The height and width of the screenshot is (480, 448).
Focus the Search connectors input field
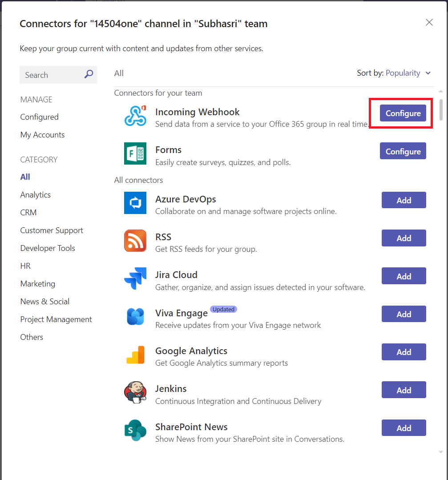58,75
